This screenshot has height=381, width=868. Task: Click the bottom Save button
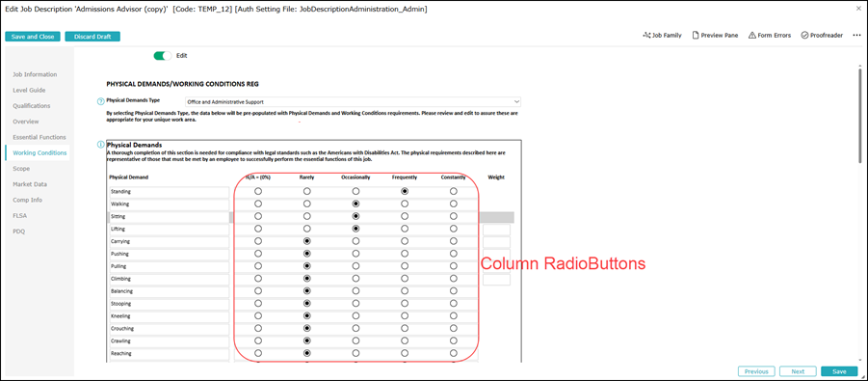click(839, 371)
